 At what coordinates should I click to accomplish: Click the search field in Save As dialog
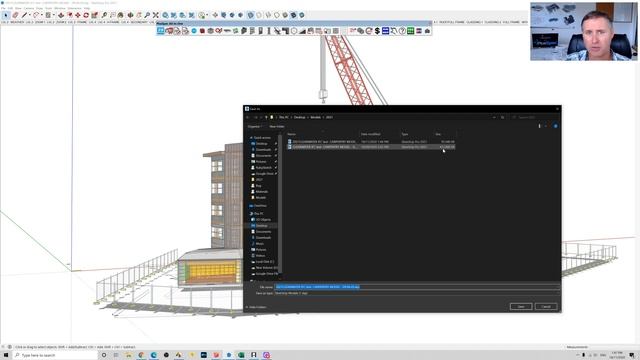click(535, 117)
